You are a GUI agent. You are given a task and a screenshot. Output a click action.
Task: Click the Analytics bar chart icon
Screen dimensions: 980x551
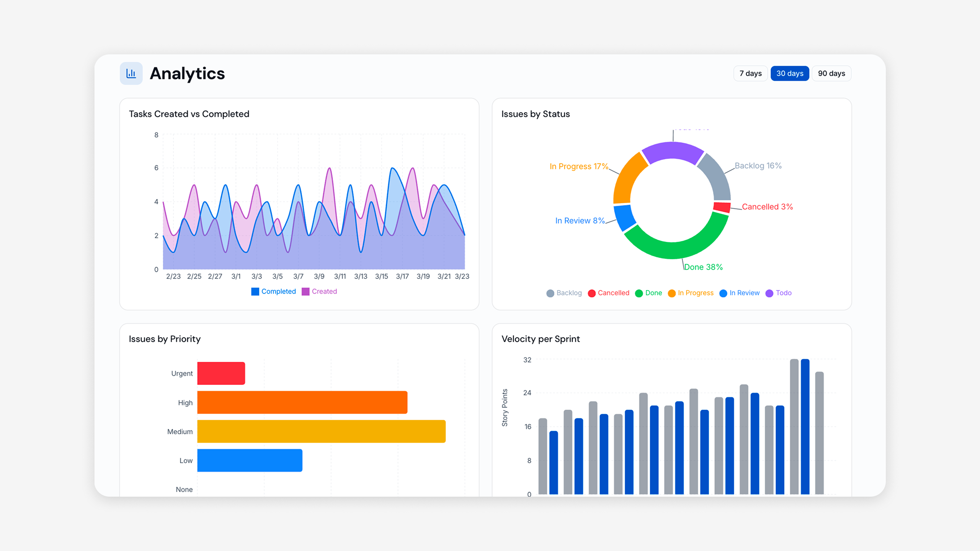click(131, 73)
